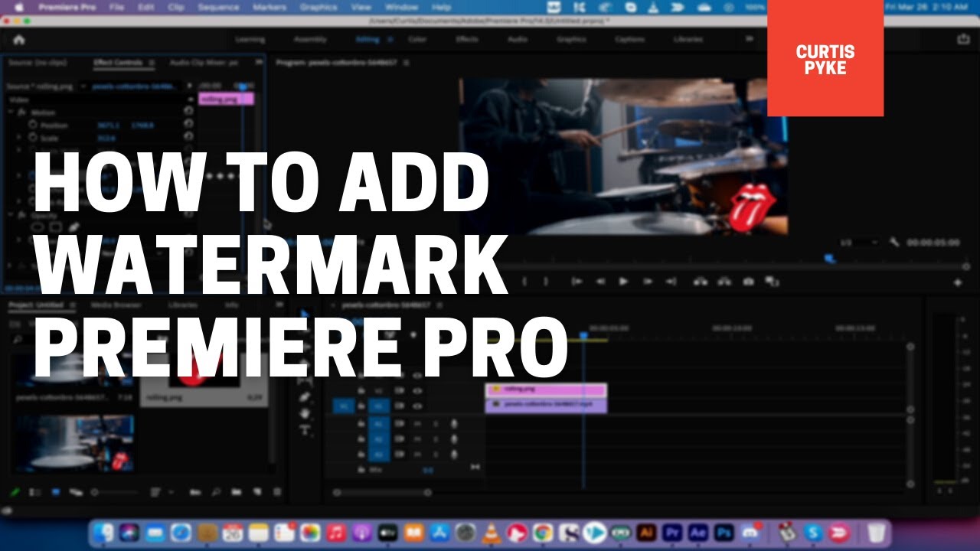This screenshot has width=980, height=551.
Task: Select the purple pexels video clip
Action: point(545,406)
